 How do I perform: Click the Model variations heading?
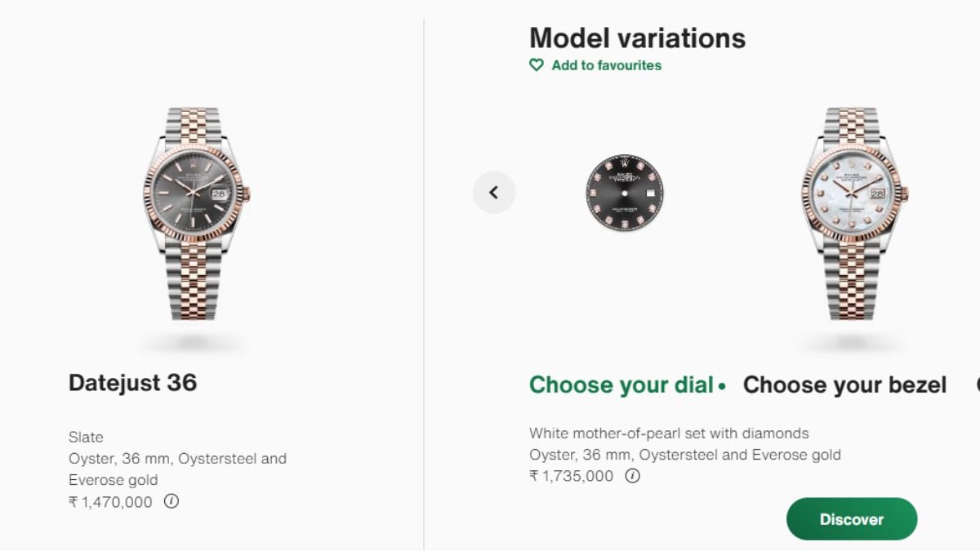pos(638,38)
